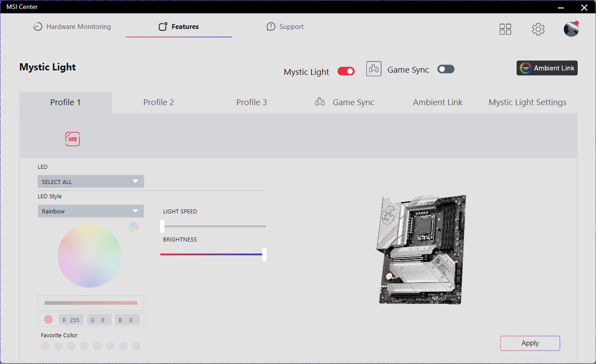Expand the LED Style Rainbow dropdown
Screen dimensions: 596x364
[90, 211]
